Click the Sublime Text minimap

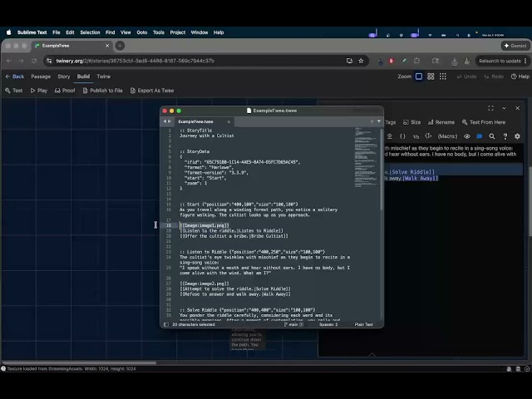(x=366, y=157)
